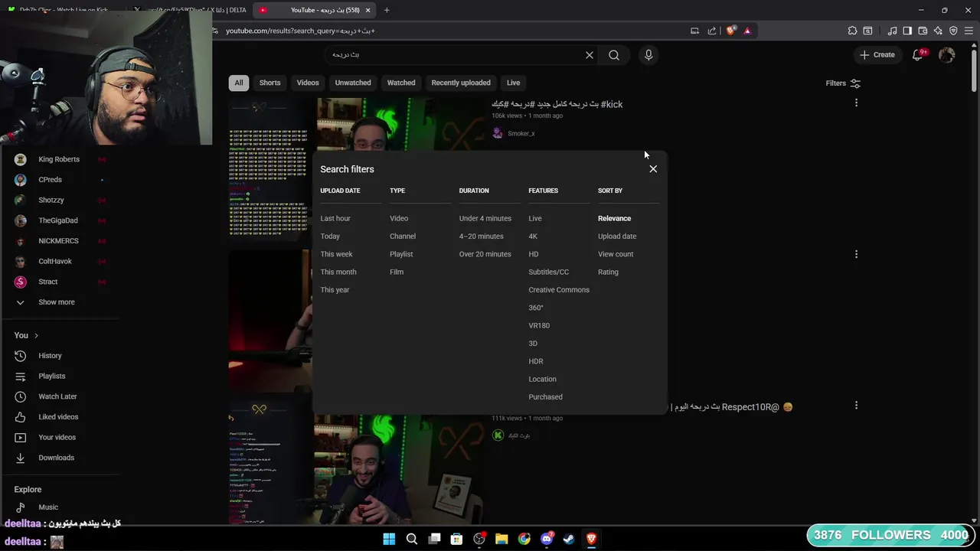Open a new browser tab
Screen dimensions: 980x551
click(x=387, y=10)
